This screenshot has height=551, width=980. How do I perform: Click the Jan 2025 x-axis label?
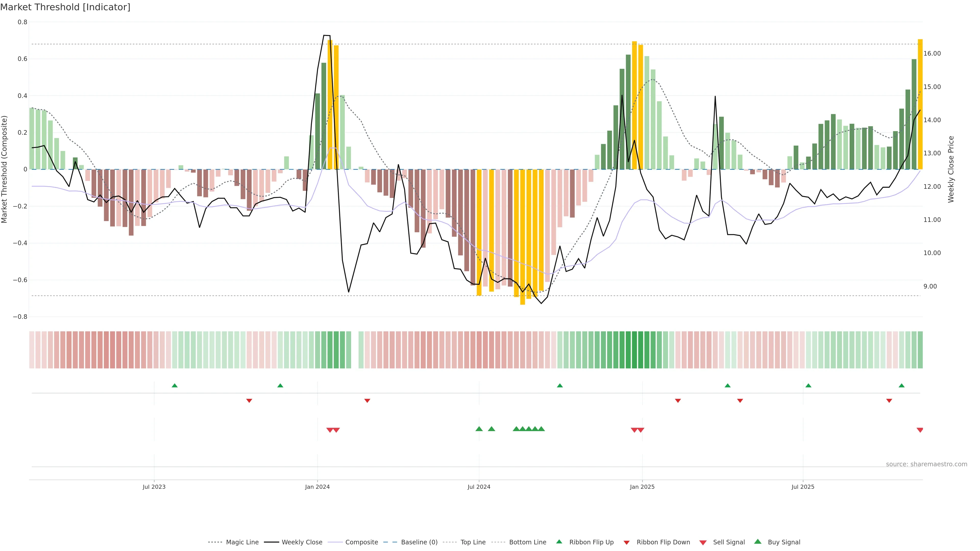pos(642,487)
